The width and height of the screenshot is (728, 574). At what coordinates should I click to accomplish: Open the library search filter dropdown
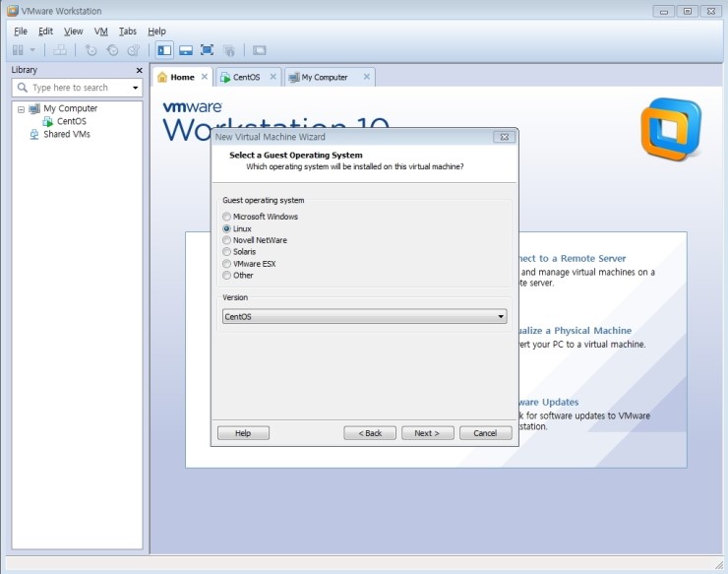(135, 88)
